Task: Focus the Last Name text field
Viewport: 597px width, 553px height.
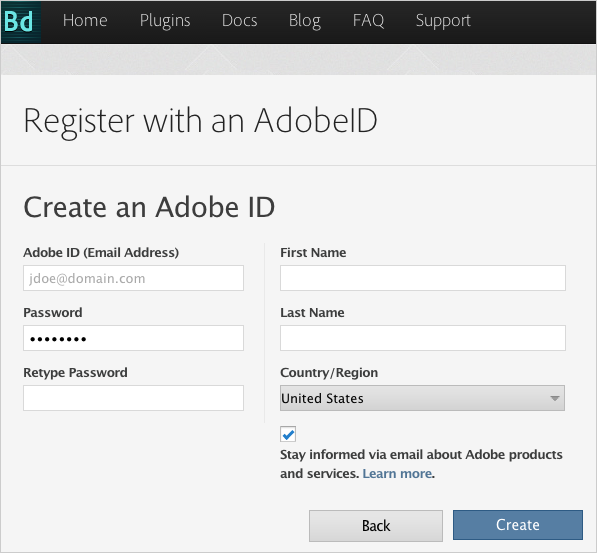Action: coord(423,338)
